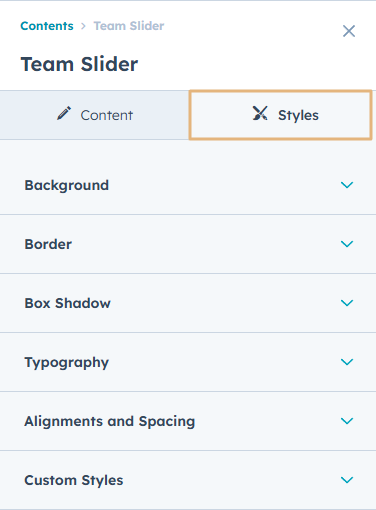Select the Styles tab

click(x=280, y=115)
